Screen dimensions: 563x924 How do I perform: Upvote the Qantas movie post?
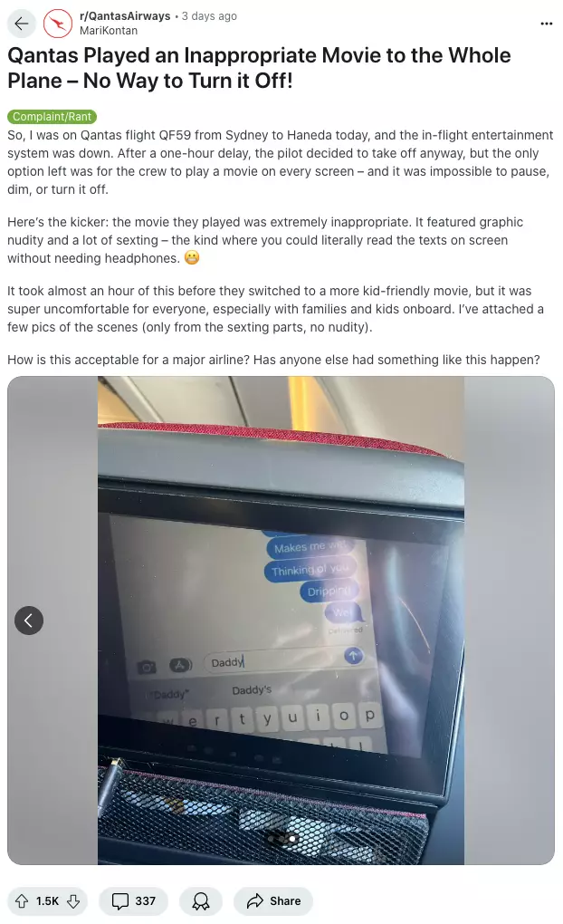click(22, 901)
